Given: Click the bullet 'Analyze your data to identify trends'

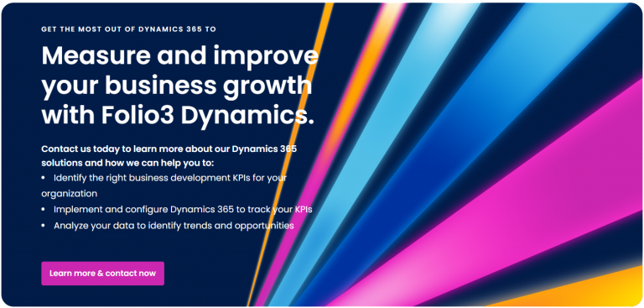Looking at the screenshot, I should click(168, 226).
